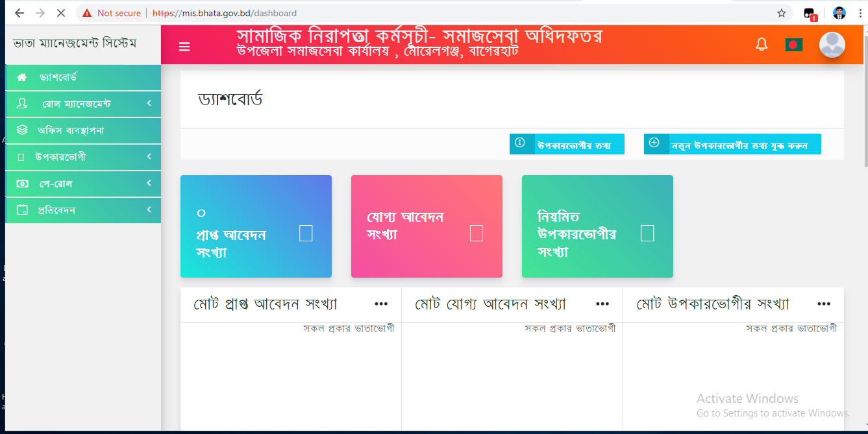
Task: Click নতুন উপকারভোগীর তথ্য যুক্ত করুন button
Action: tap(732, 144)
